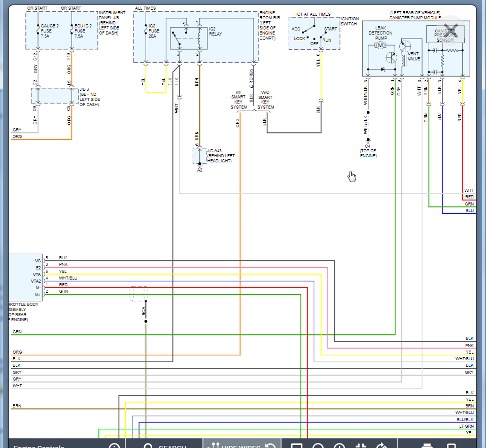Toggle the HIDE WIRES option
Image resolution: width=486 pixels, height=448 pixels.
(x=236, y=445)
